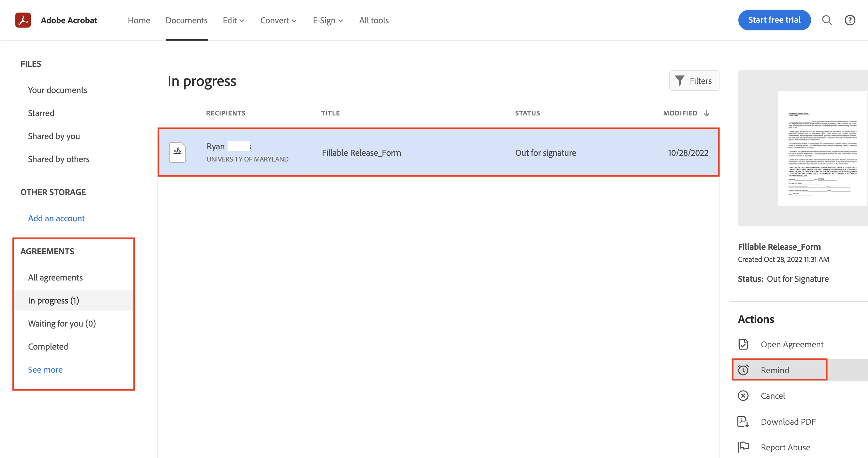This screenshot has height=458, width=868.
Task: Click the file icon on Fillable Release_Form row
Action: point(177,152)
